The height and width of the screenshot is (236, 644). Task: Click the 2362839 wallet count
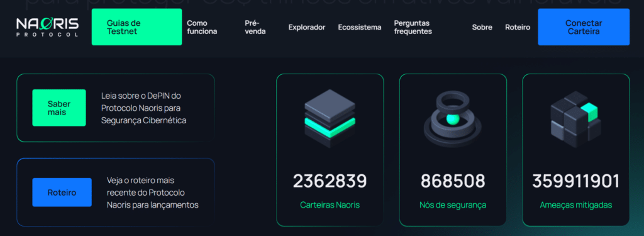pyautogui.click(x=330, y=181)
